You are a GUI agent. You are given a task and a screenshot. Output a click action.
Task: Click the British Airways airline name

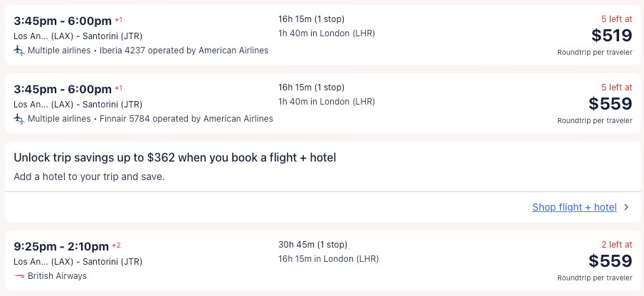57,275
